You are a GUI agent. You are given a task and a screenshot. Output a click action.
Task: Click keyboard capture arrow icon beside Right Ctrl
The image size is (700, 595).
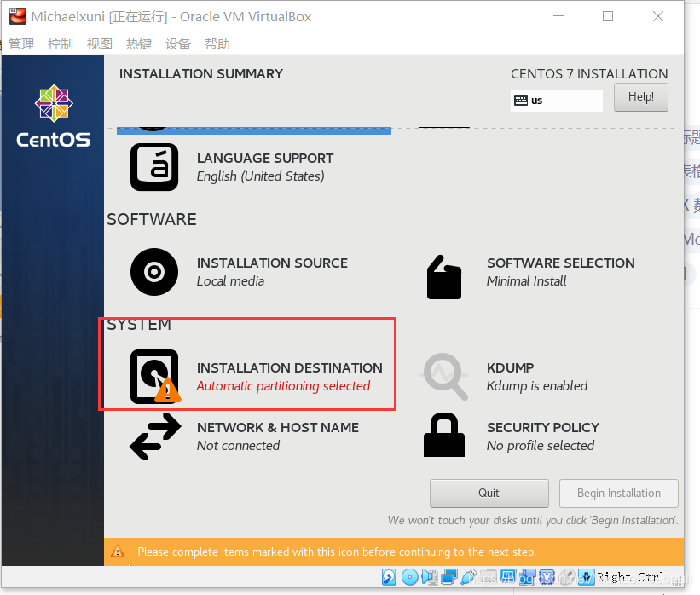(586, 577)
